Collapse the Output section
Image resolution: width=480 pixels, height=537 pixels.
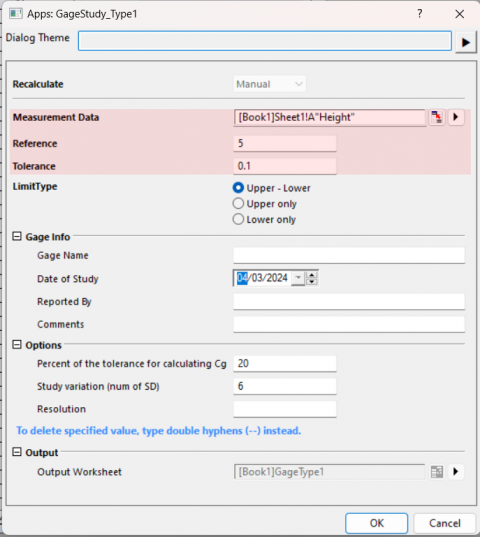click(x=17, y=452)
